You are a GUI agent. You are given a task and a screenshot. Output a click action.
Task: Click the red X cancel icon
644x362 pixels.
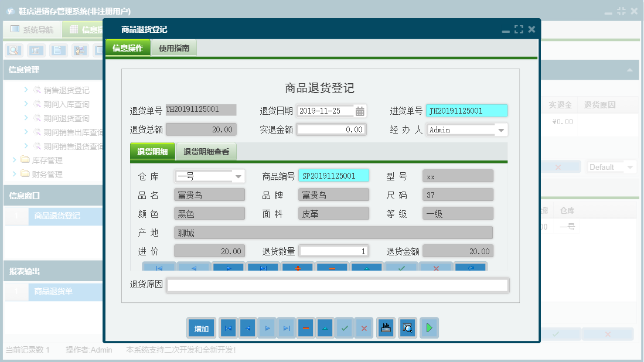tap(364, 328)
